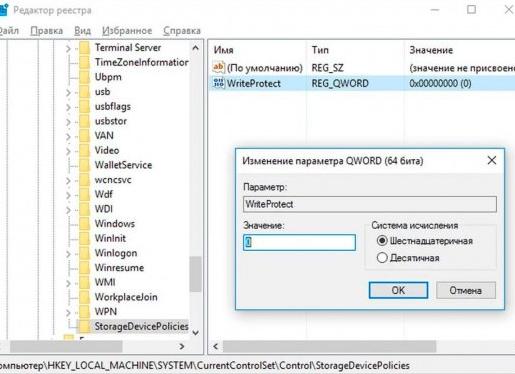Click the tree scrollbar down arrow
Image resolution: width=515 pixels, height=374 pixels.
coord(195,333)
